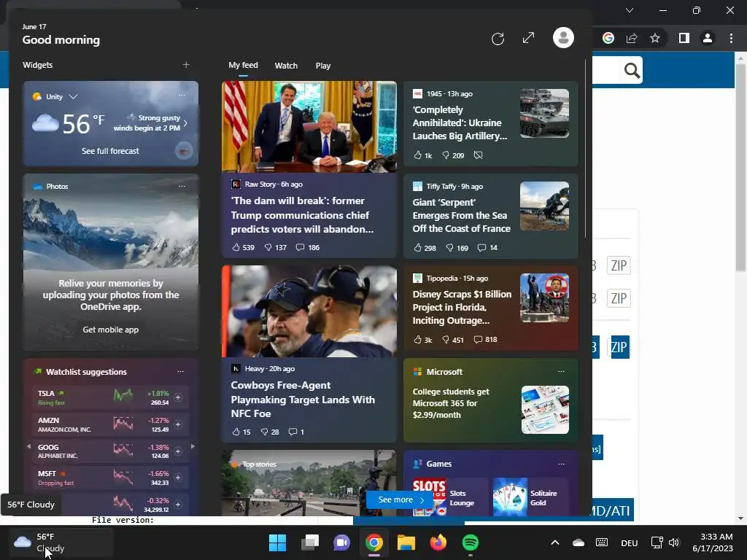Click Get mobile app button

point(111,330)
